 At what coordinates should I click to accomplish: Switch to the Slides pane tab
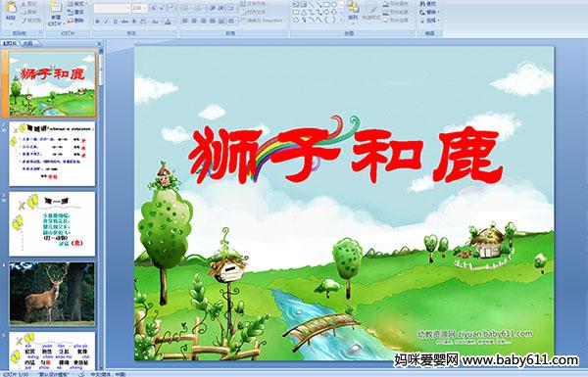[x=10, y=43]
